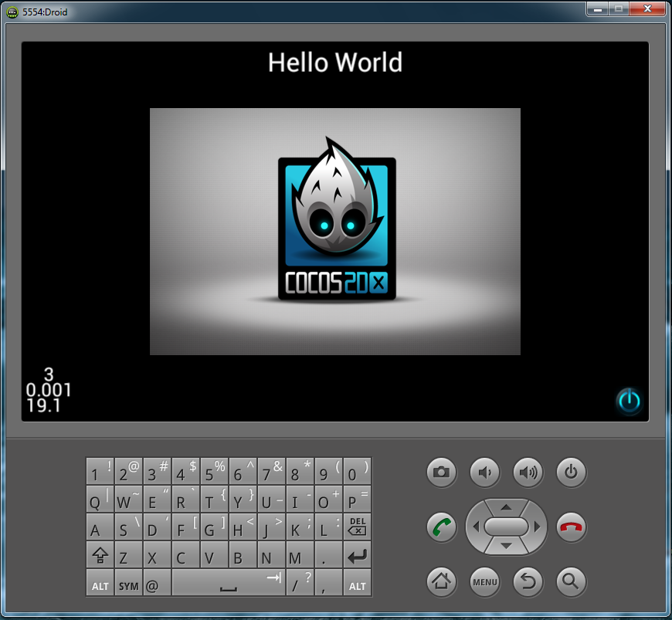
Task: Answer with the green call button
Action: click(441, 527)
